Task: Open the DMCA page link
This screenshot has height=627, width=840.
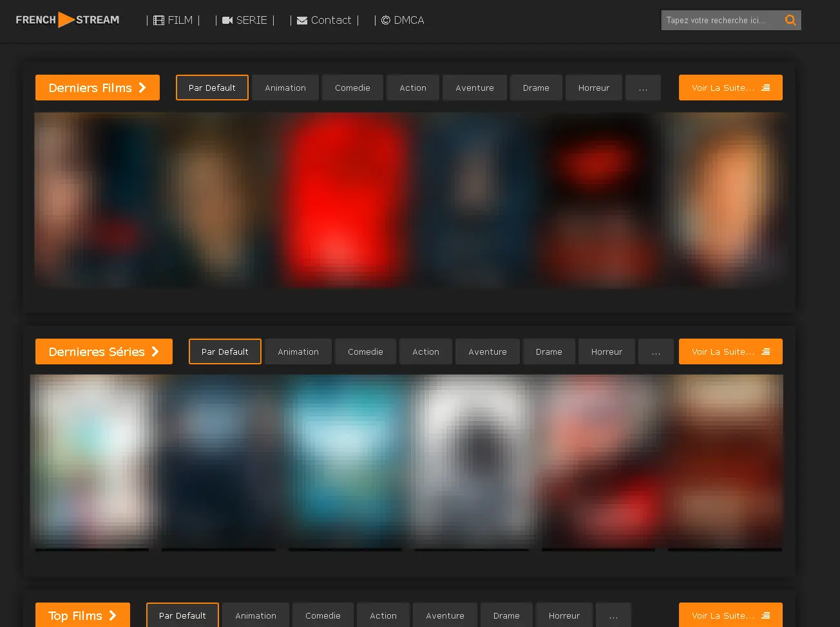Action: [x=403, y=20]
